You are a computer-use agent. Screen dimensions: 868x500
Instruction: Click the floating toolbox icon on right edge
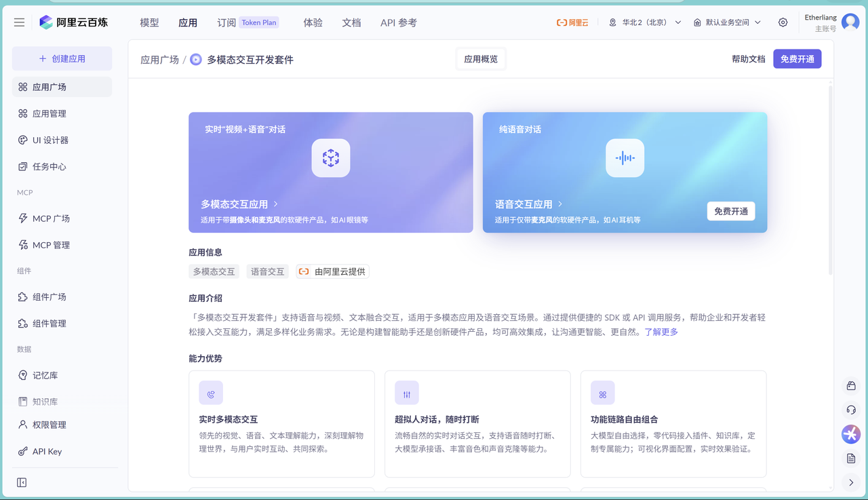click(851, 386)
